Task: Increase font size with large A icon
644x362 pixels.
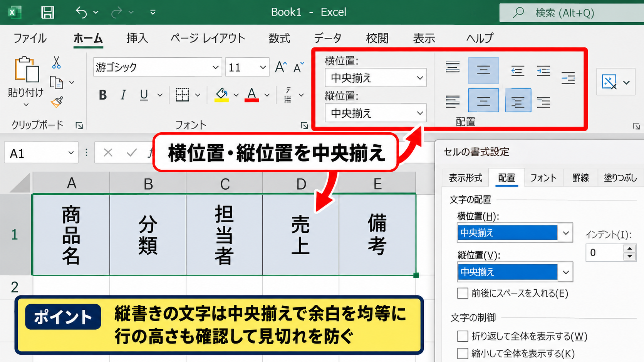Action: tap(281, 67)
